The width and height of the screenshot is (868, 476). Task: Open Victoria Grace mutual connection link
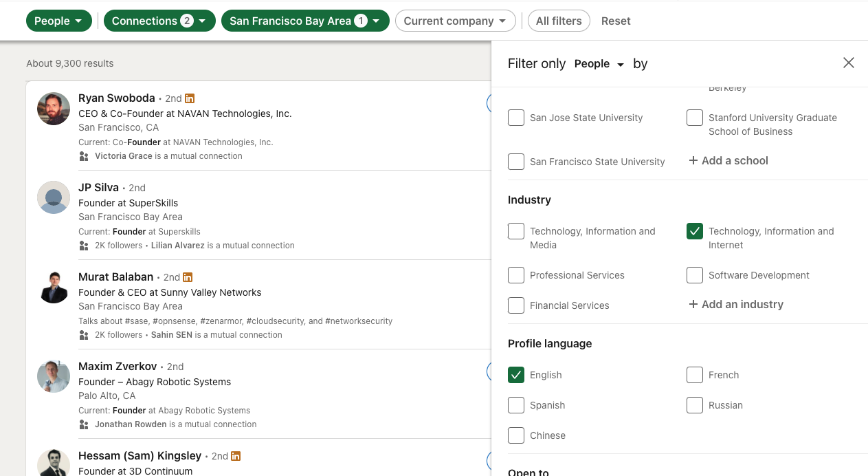(x=124, y=156)
